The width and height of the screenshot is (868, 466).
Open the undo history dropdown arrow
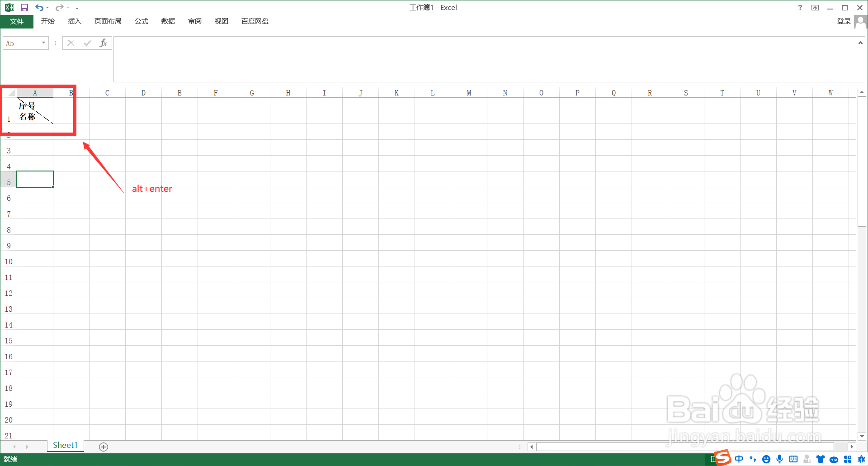(47, 8)
